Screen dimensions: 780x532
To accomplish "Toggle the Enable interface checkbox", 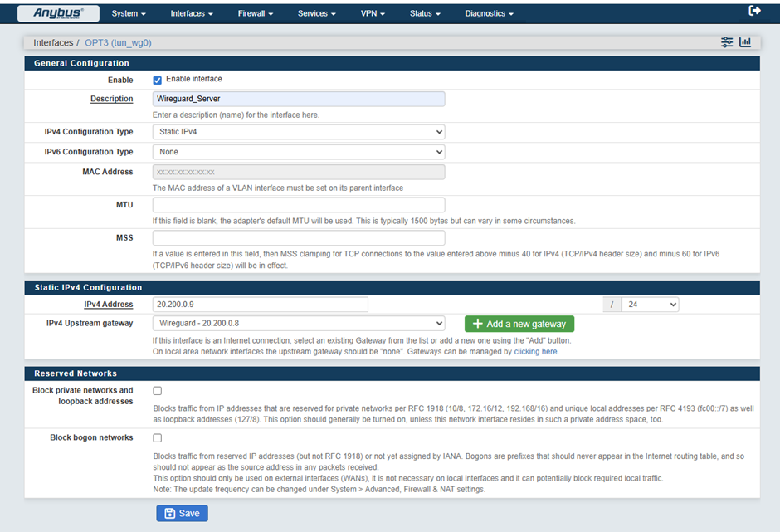I will coord(158,81).
